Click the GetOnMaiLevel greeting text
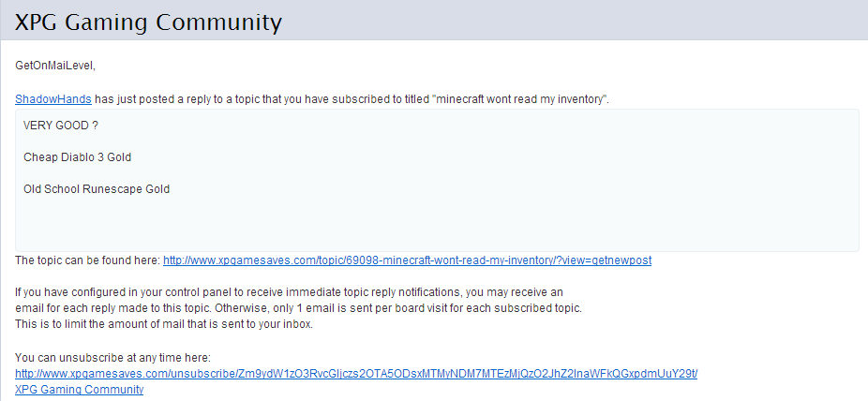Screen dimensions: 868x401 click(55, 66)
